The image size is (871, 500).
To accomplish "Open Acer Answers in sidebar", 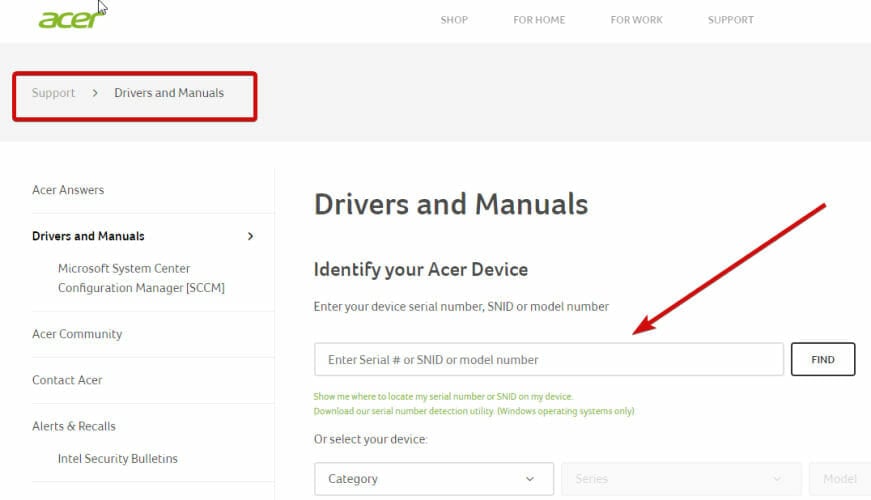I will (x=68, y=190).
